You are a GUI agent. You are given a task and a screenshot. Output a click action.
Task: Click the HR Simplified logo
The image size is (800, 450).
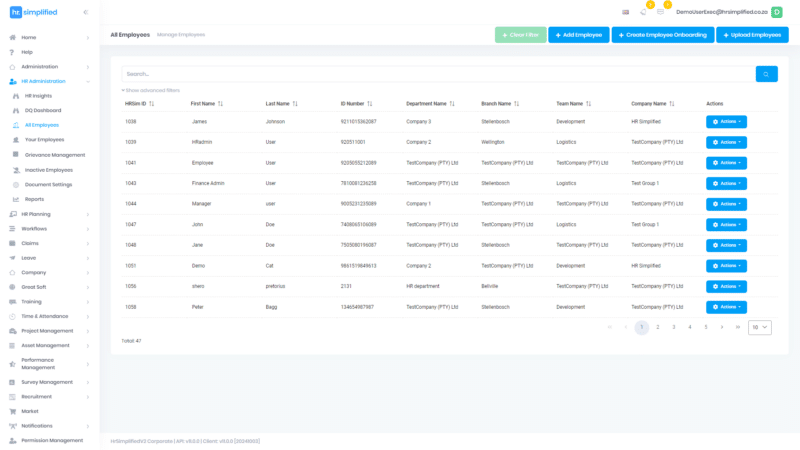click(x=34, y=12)
